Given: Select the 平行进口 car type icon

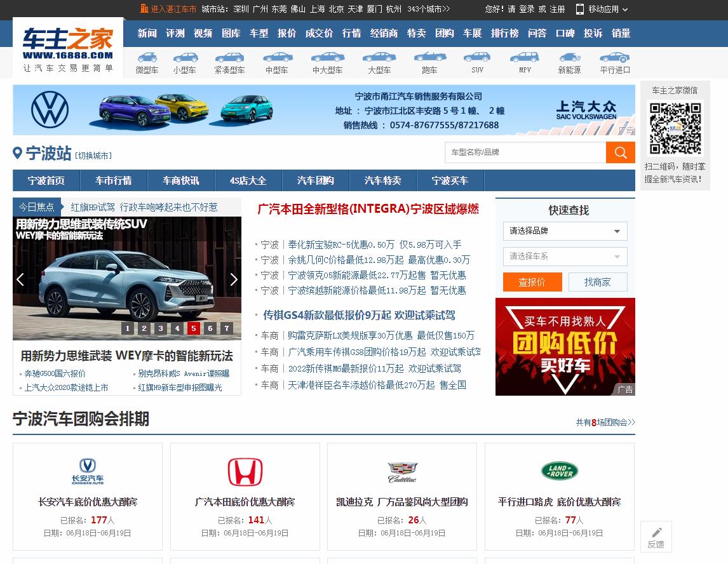Looking at the screenshot, I should (x=614, y=58).
